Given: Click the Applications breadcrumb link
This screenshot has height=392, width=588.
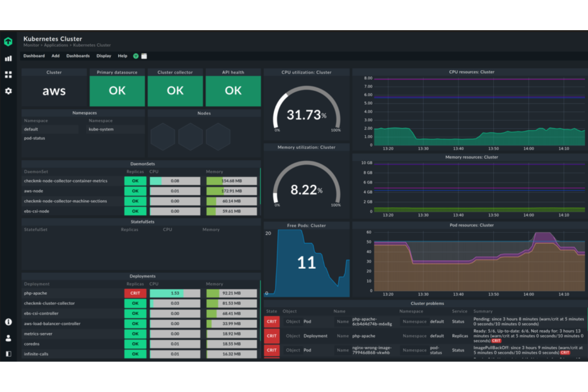Looking at the screenshot, I should pos(56,45).
